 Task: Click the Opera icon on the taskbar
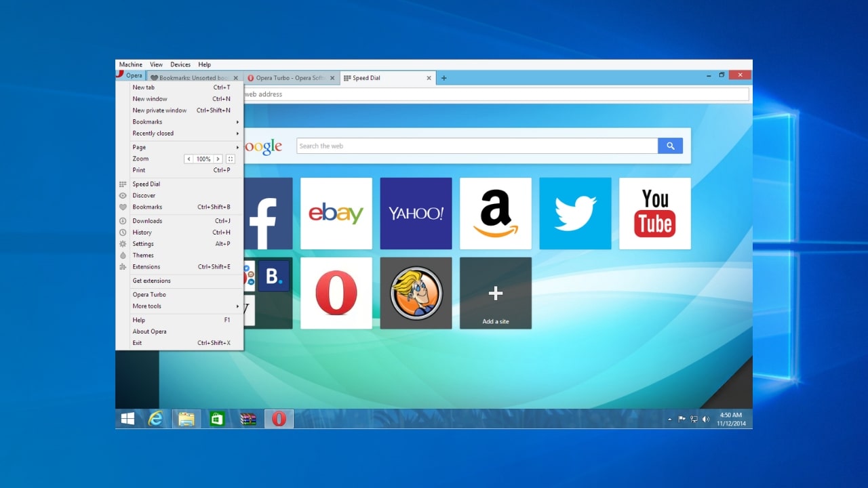click(x=279, y=420)
